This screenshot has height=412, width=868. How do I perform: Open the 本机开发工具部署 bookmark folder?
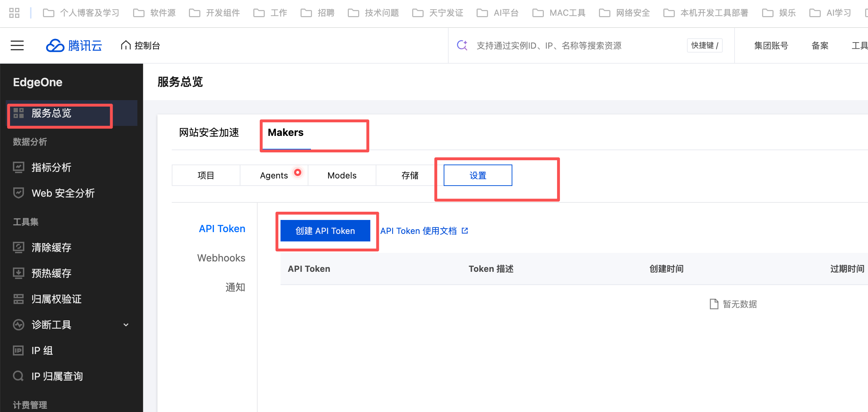(706, 13)
